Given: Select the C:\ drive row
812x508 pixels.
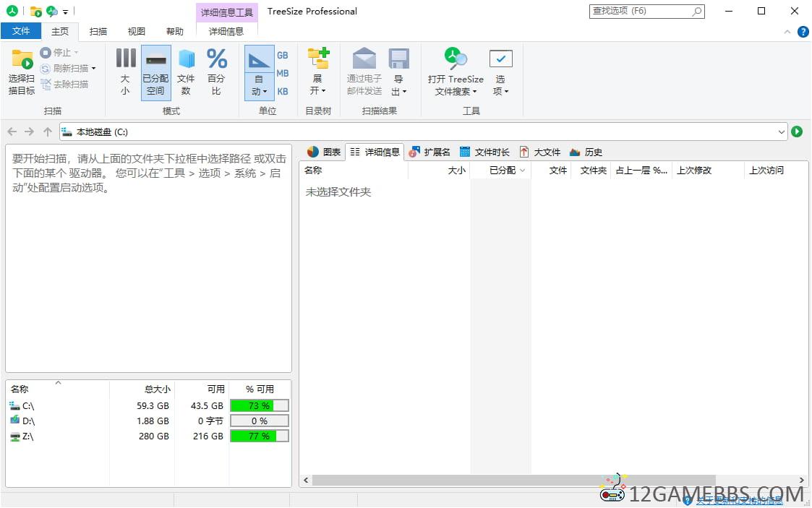Looking at the screenshot, I should [149, 406].
